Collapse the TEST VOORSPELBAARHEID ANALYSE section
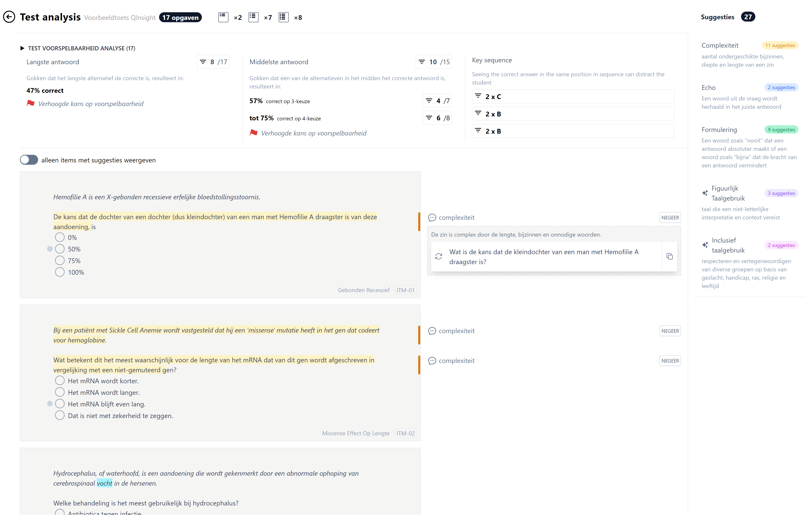 click(x=22, y=48)
